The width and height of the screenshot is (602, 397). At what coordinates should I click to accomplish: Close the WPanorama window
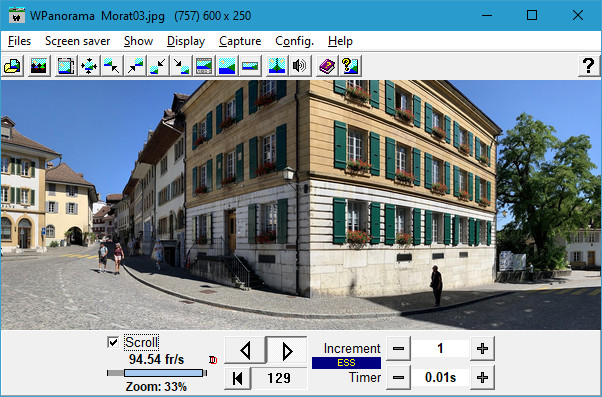[x=578, y=15]
